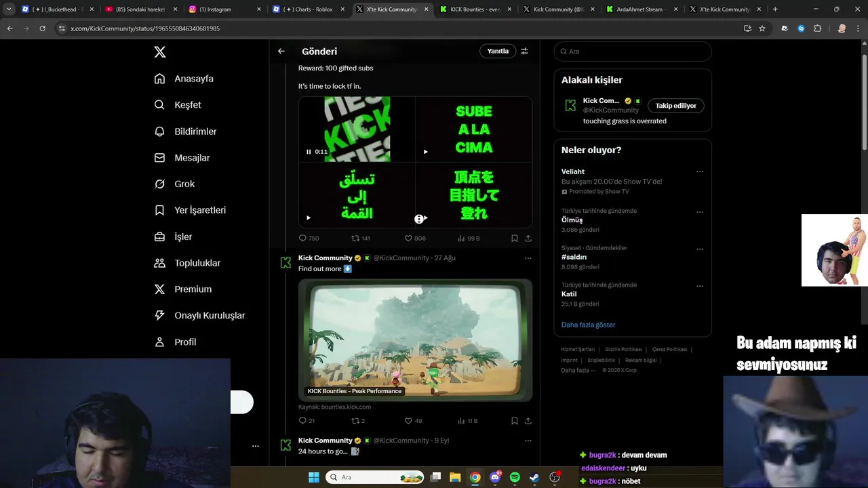Image resolution: width=868 pixels, height=488 pixels.
Task: Bookmark page with star icon
Action: coord(762,28)
